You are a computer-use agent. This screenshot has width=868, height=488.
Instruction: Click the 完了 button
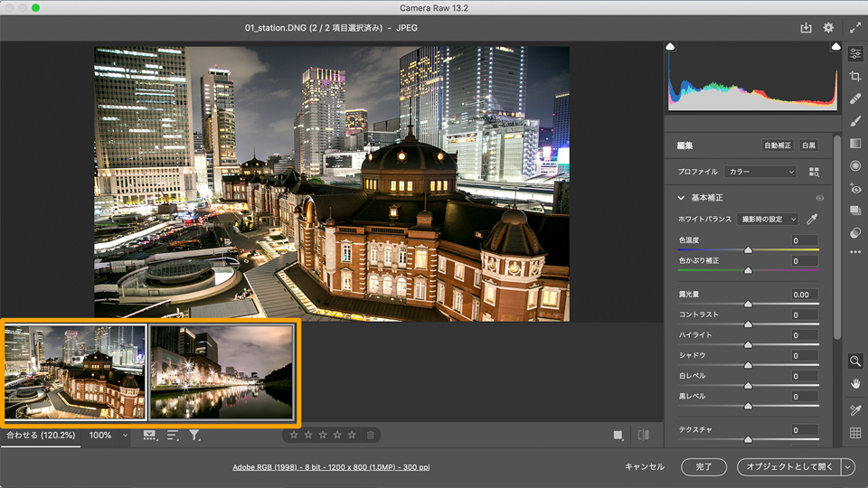703,467
